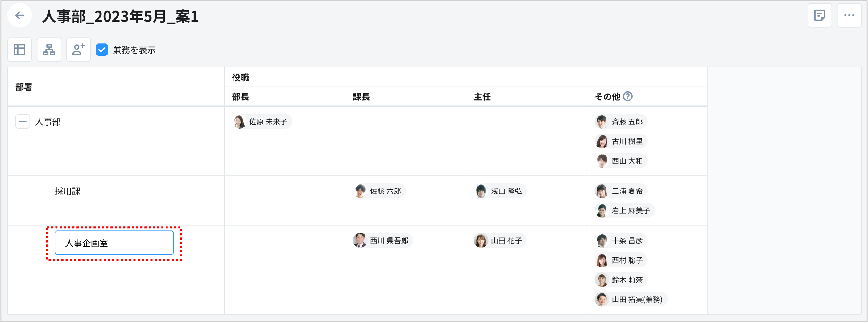Open the add member tool
868x323 pixels.
(x=78, y=50)
